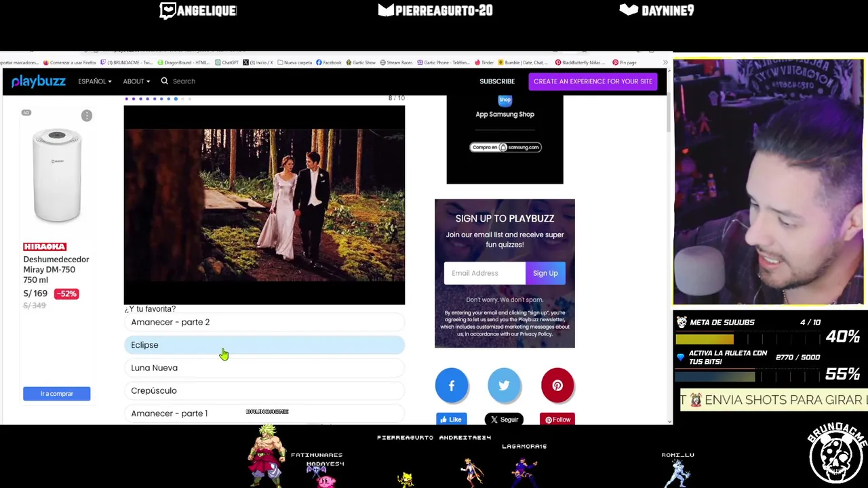Share on Facebook via round blue icon
The image size is (868, 488).
click(x=452, y=386)
